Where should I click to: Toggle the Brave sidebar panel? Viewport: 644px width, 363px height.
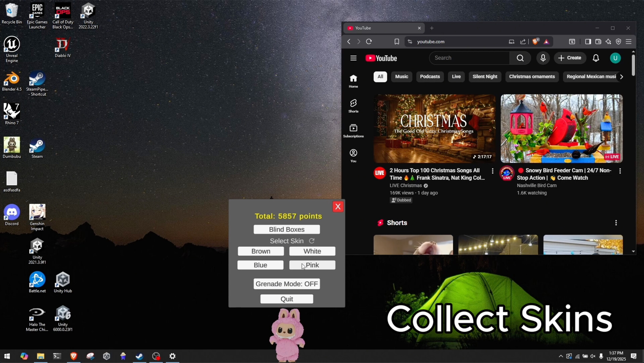[x=588, y=41]
